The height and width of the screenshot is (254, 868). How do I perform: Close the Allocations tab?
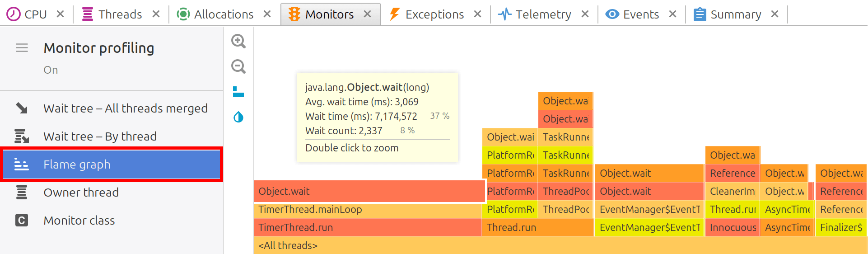(267, 14)
